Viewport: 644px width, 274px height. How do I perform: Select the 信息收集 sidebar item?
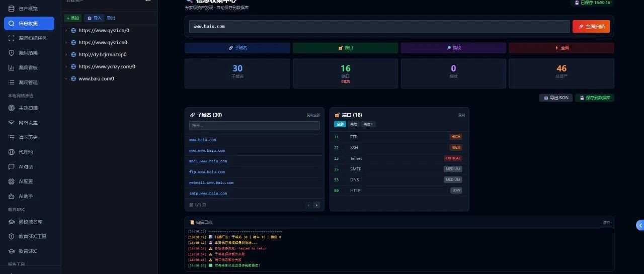29,23
